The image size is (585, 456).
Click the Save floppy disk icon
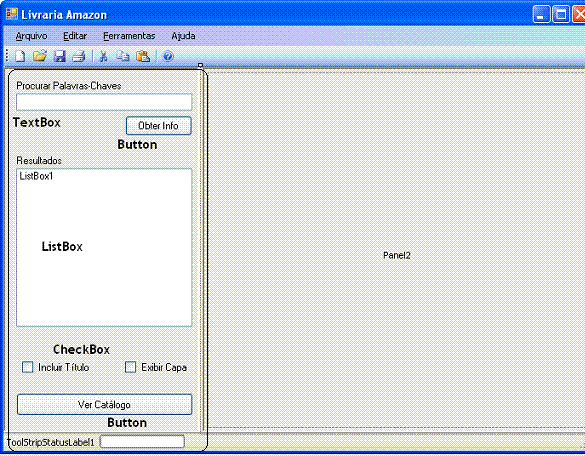click(60, 56)
